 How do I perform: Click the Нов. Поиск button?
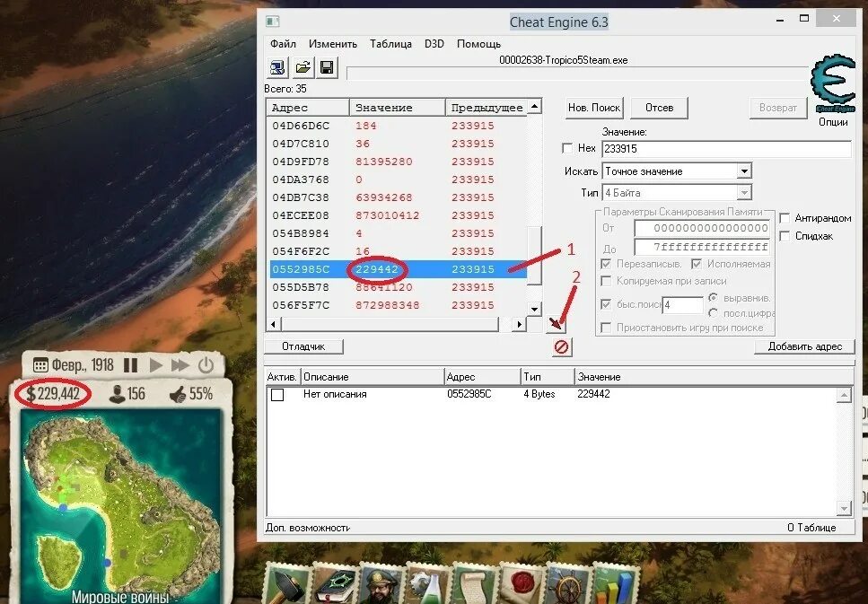(594, 108)
